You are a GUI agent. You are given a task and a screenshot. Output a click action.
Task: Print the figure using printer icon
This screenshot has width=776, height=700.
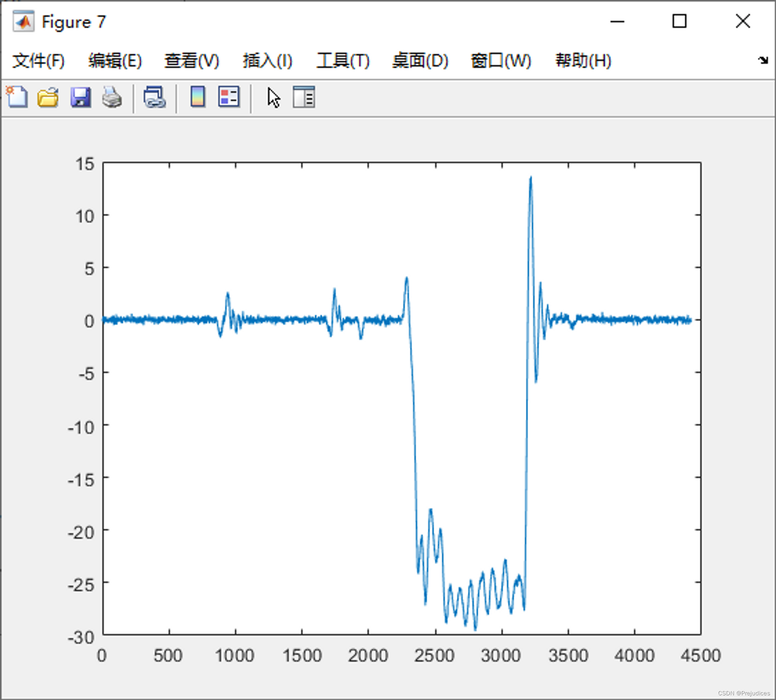pyautogui.click(x=112, y=97)
